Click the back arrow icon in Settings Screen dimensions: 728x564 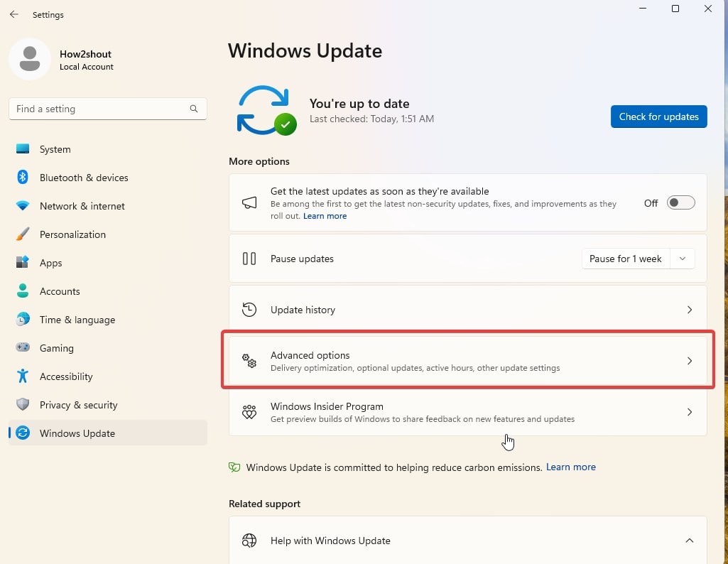pos(14,14)
